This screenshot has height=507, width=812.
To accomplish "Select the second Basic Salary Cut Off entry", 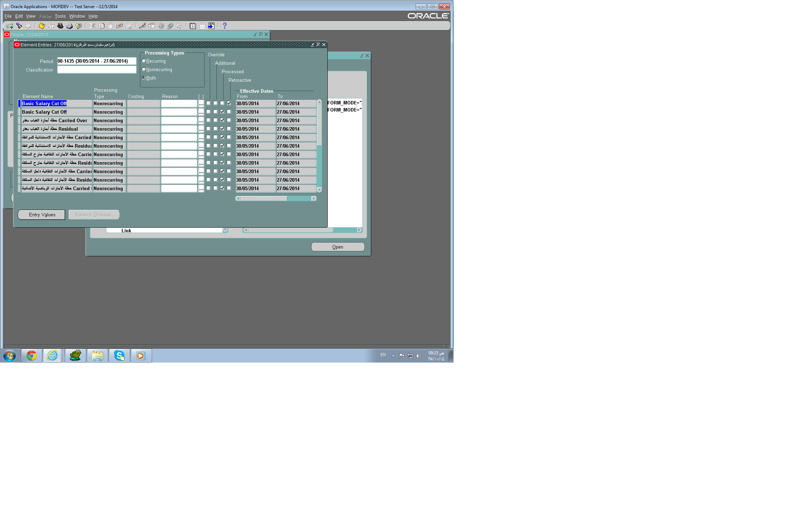I will [x=57, y=112].
